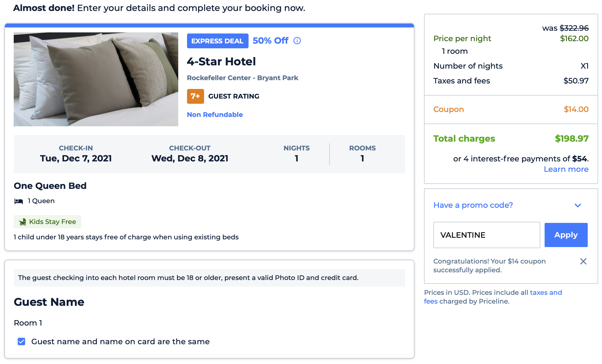
Task: Click the Have a promo code? text
Action: [473, 205]
